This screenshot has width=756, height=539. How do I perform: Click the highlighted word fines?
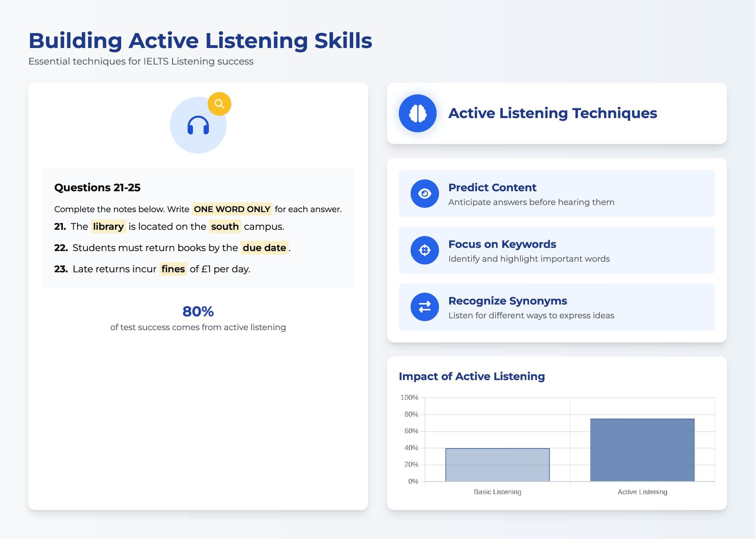[173, 269]
